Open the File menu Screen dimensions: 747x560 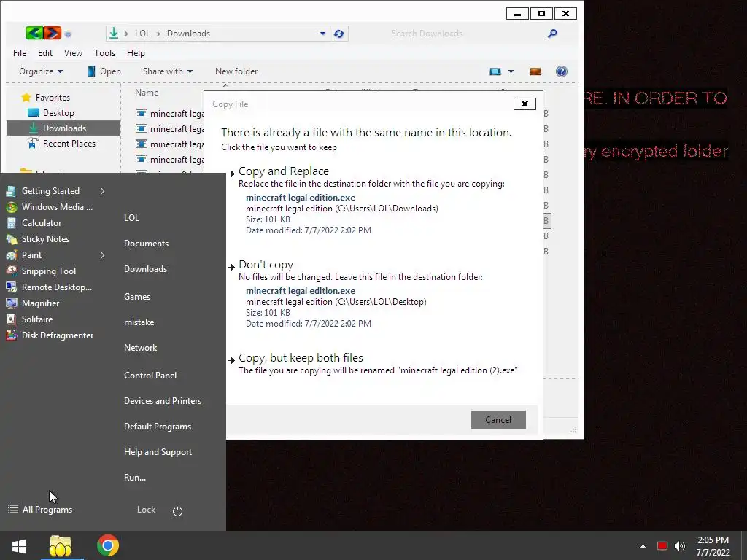(20, 52)
